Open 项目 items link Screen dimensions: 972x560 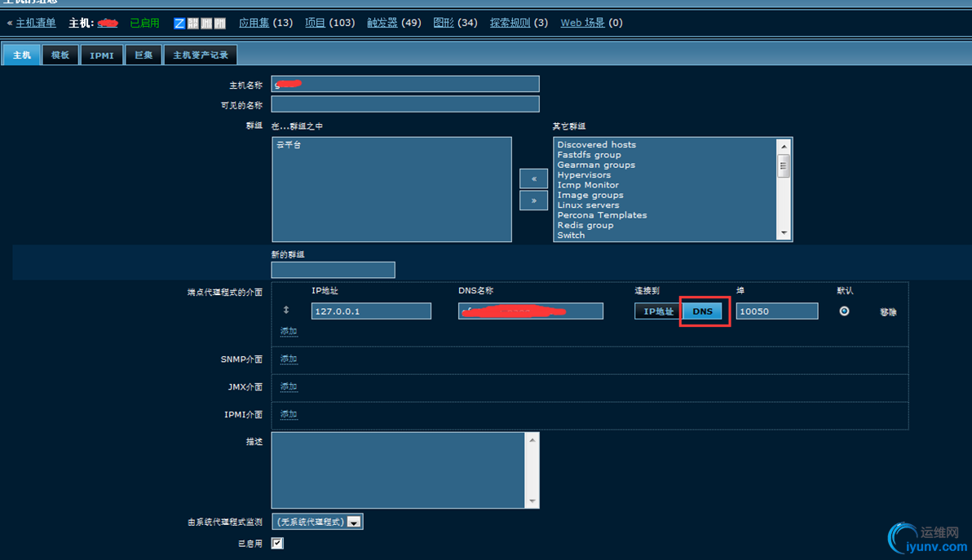315,23
